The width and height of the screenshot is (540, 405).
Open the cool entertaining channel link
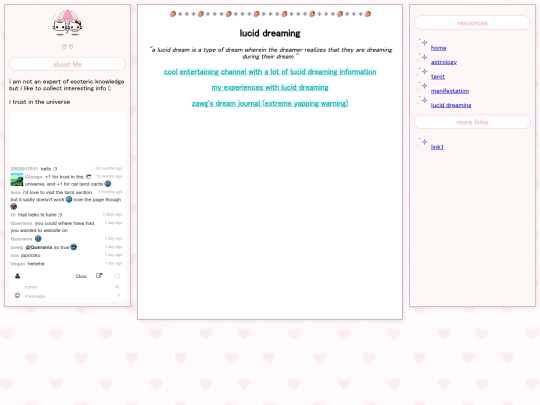tap(270, 72)
